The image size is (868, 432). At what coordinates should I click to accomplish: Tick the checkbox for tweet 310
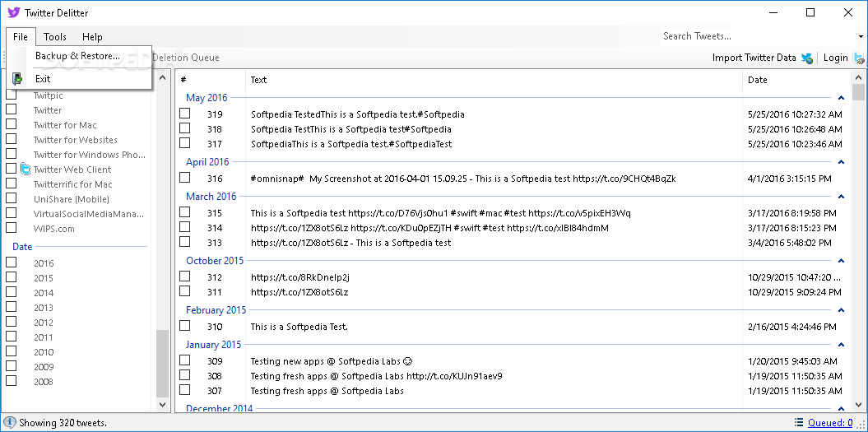tap(185, 326)
